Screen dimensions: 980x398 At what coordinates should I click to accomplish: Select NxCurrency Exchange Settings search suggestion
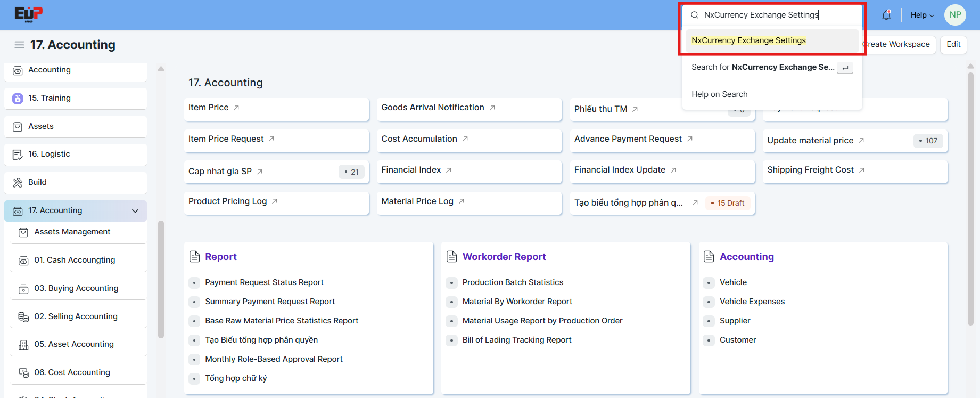coord(748,40)
